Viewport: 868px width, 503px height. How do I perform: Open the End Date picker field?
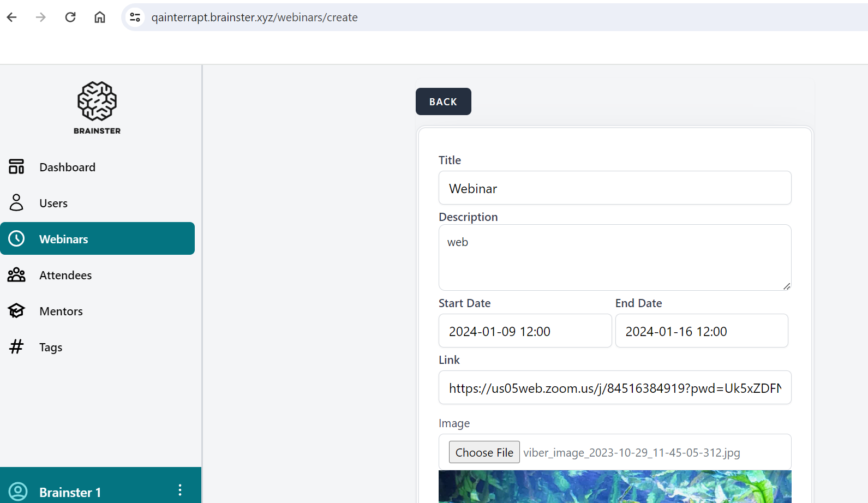click(701, 331)
